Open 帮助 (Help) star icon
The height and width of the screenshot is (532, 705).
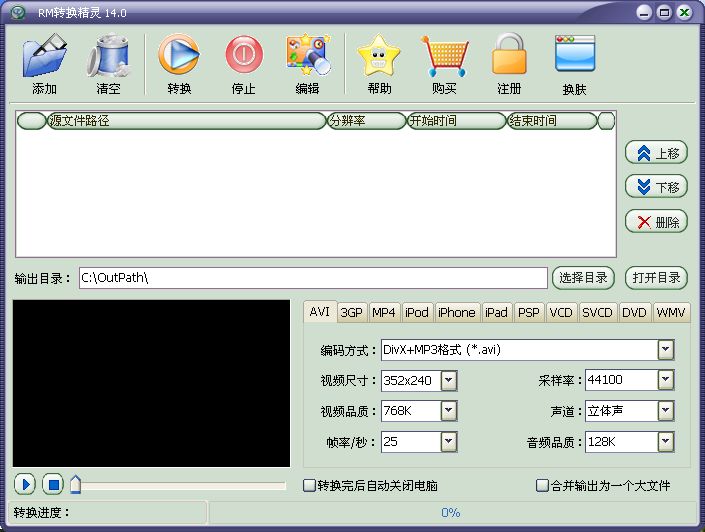[x=379, y=56]
